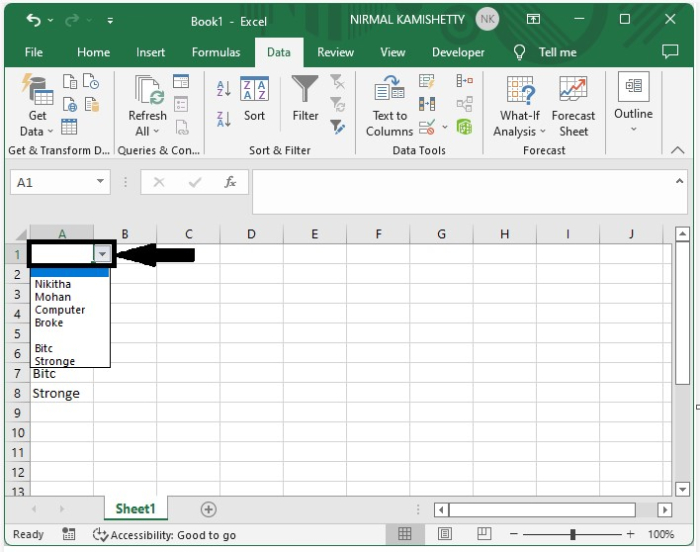Viewport: 700px width, 552px height.
Task: Click the Reapply filter icon
Action: (338, 105)
